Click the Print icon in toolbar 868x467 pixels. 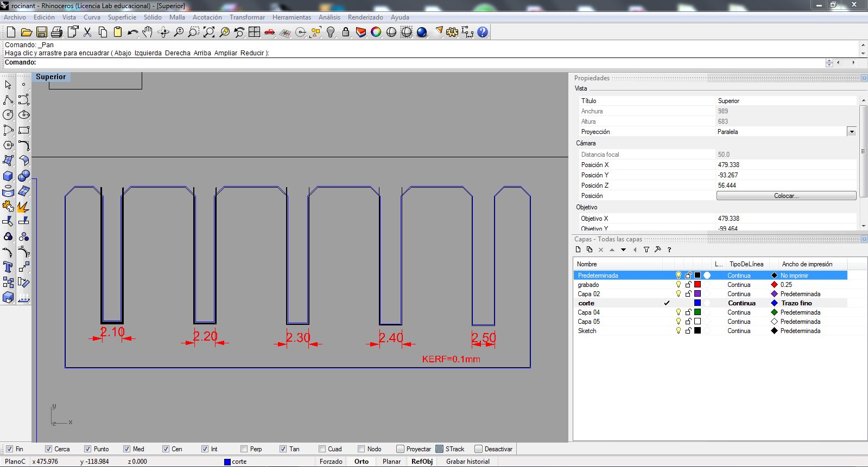point(56,32)
